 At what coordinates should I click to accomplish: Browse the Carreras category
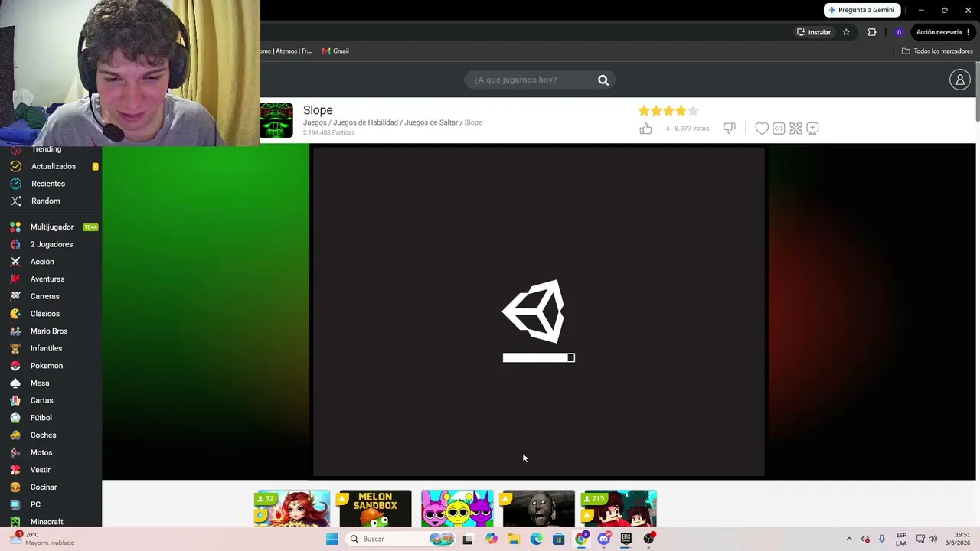[45, 296]
